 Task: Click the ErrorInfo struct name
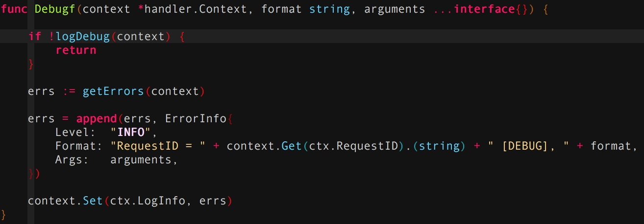click(196, 118)
